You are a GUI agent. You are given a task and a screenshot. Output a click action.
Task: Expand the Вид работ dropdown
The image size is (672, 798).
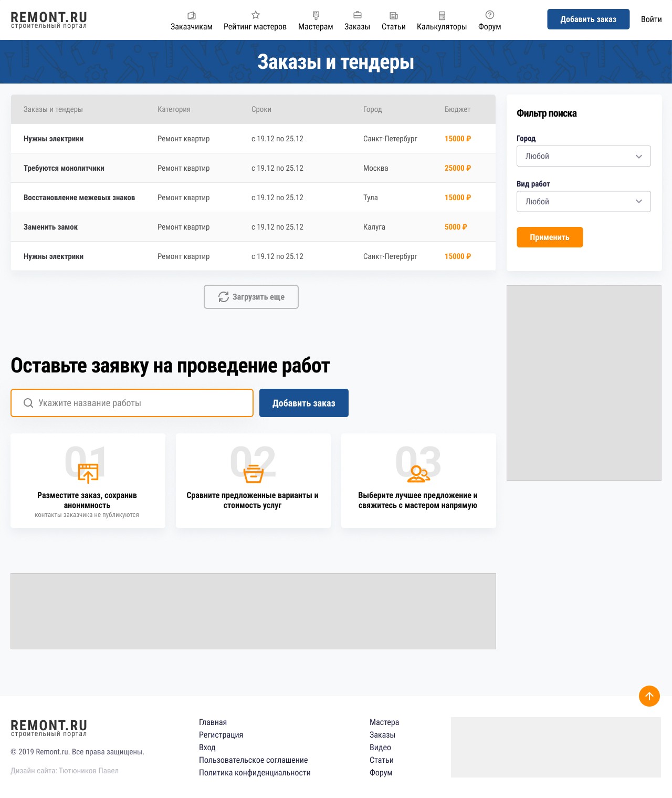coord(584,201)
